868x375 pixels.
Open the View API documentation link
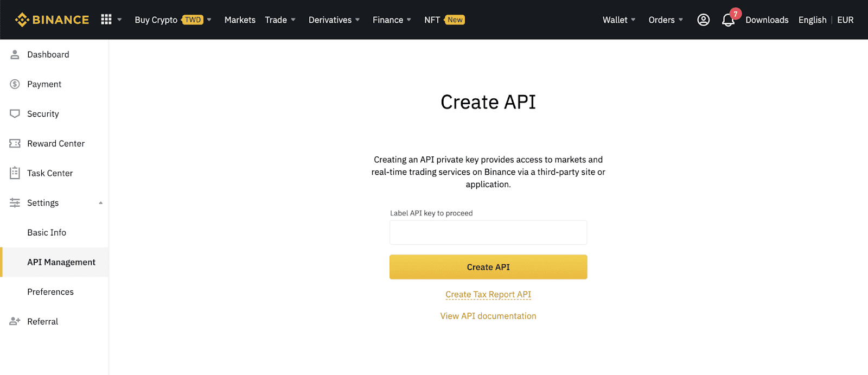coord(488,316)
